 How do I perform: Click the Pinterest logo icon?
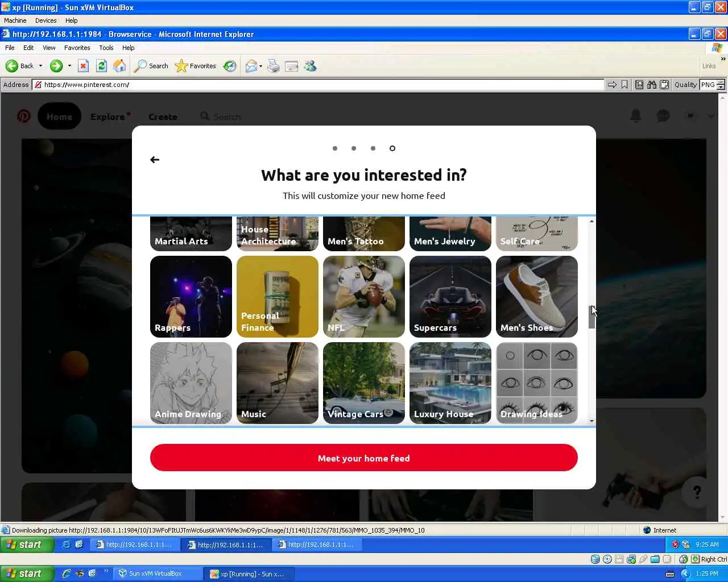pos(23,117)
